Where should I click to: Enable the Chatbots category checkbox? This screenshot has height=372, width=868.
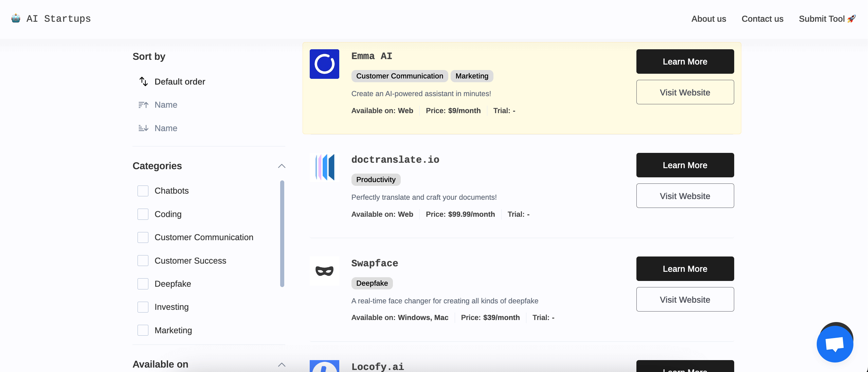143,191
